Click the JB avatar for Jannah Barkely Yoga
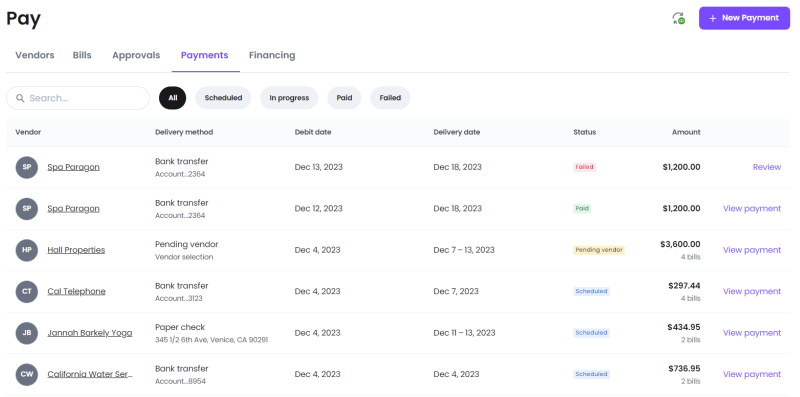800x397 pixels. (27, 333)
